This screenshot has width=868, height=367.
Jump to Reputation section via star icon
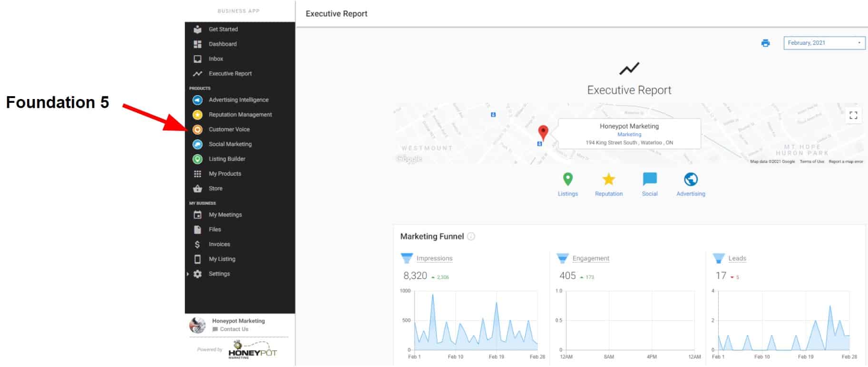click(608, 179)
